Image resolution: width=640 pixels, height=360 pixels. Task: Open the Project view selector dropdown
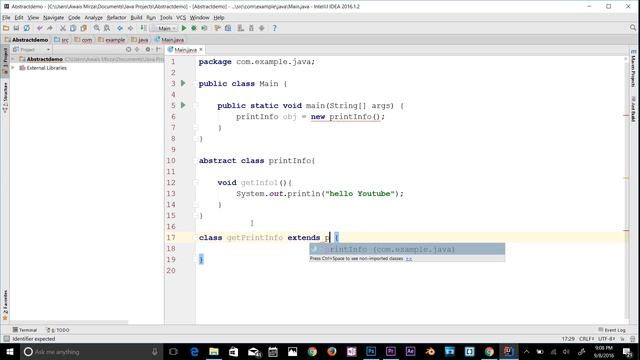31,49
